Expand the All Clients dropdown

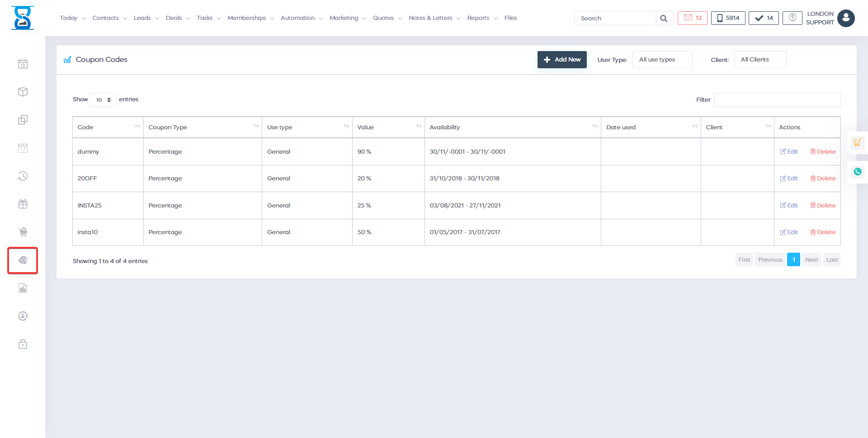pos(759,60)
